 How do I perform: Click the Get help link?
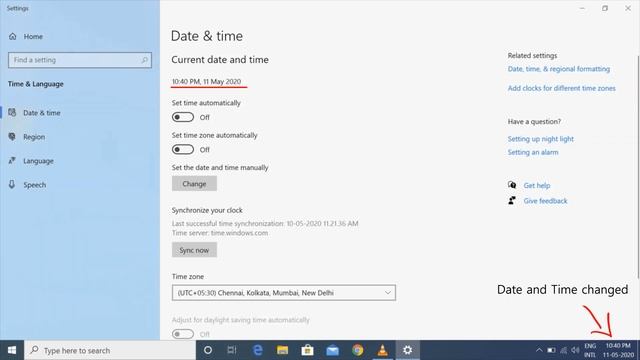(x=537, y=185)
